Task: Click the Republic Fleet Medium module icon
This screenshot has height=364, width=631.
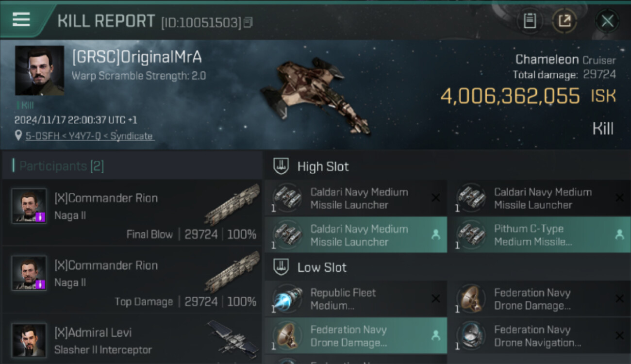Action: tap(287, 299)
